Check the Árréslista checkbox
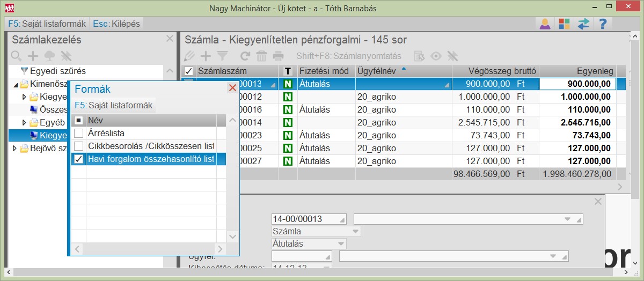The height and width of the screenshot is (281, 644). [x=78, y=133]
